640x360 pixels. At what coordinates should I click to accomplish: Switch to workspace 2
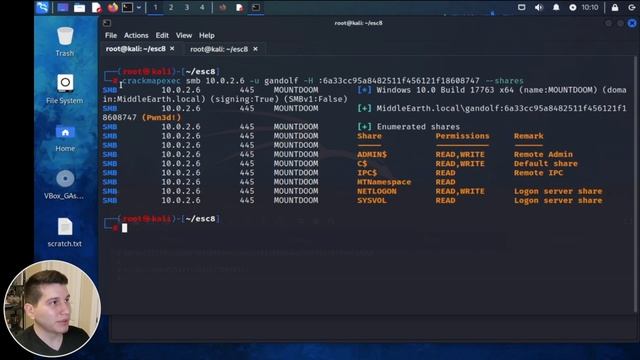171,7
